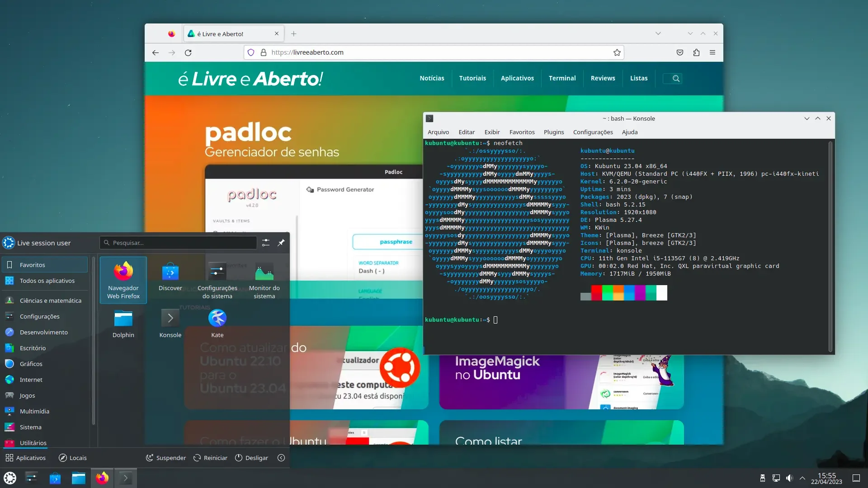Go back in Firefox

click(x=156, y=52)
